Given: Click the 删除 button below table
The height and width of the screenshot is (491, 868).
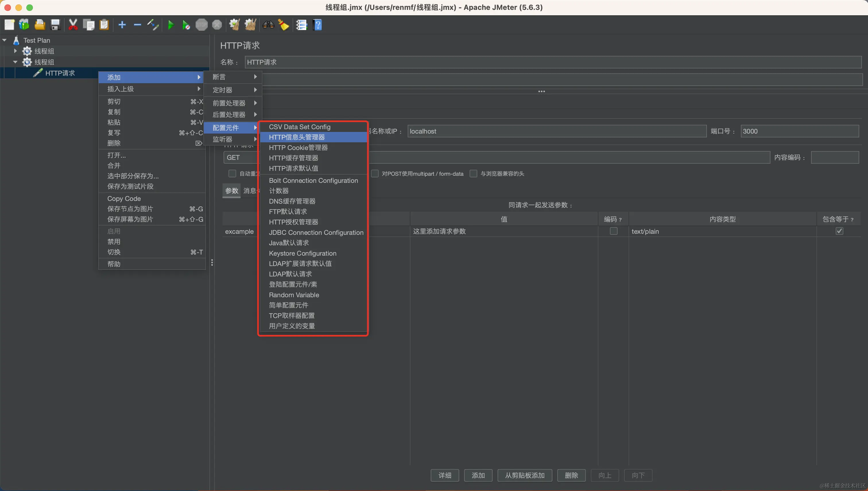Looking at the screenshot, I should (571, 475).
